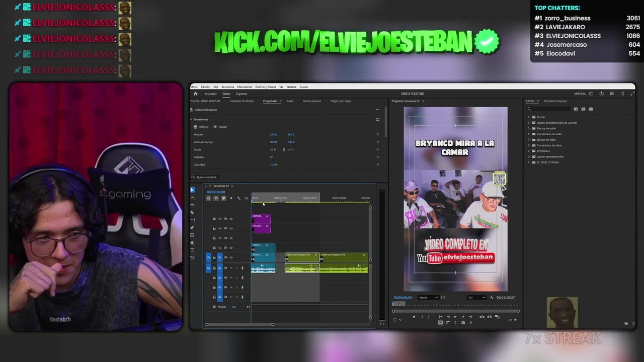Solo audio track A2
644x362 pixels.
(237, 278)
